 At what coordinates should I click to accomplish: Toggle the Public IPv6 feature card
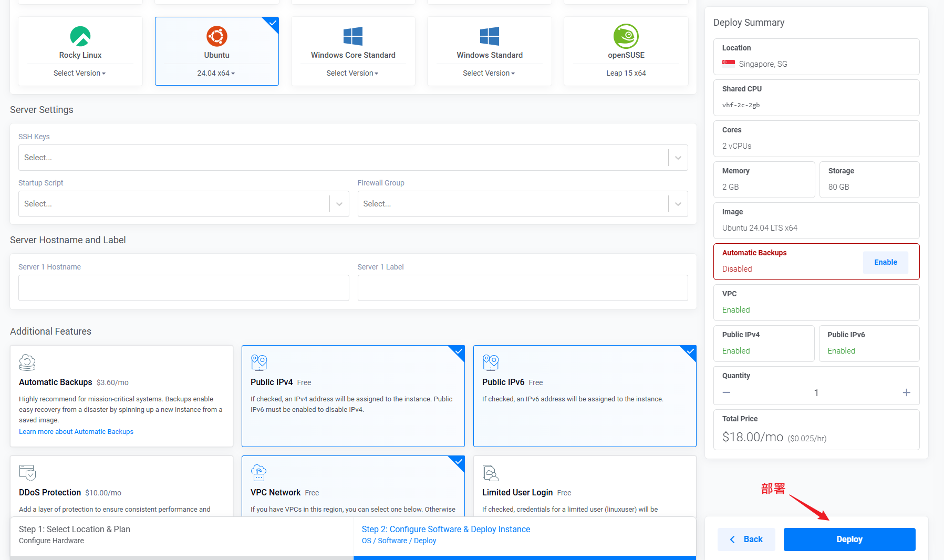click(x=584, y=396)
